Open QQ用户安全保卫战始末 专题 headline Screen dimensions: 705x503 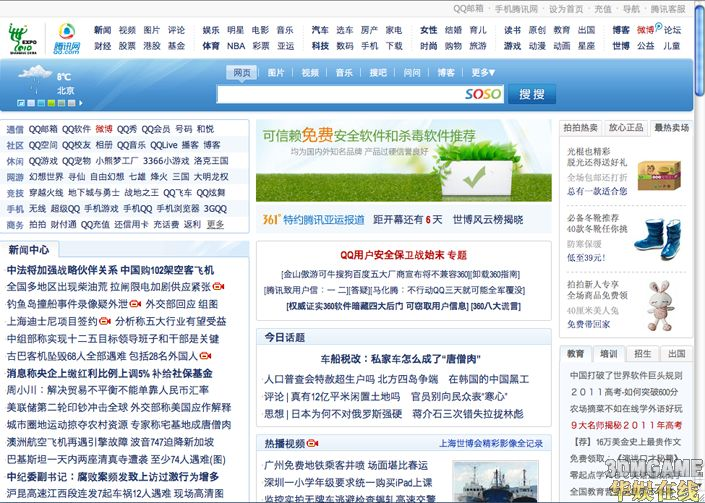403,255
